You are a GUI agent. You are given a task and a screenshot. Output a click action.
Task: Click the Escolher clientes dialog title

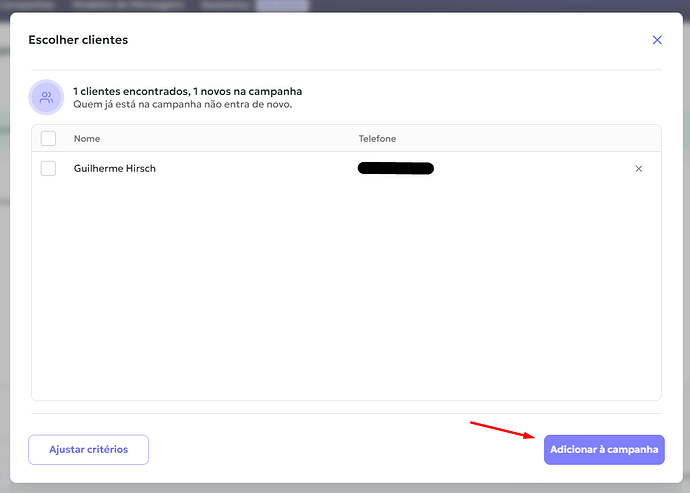coord(78,40)
